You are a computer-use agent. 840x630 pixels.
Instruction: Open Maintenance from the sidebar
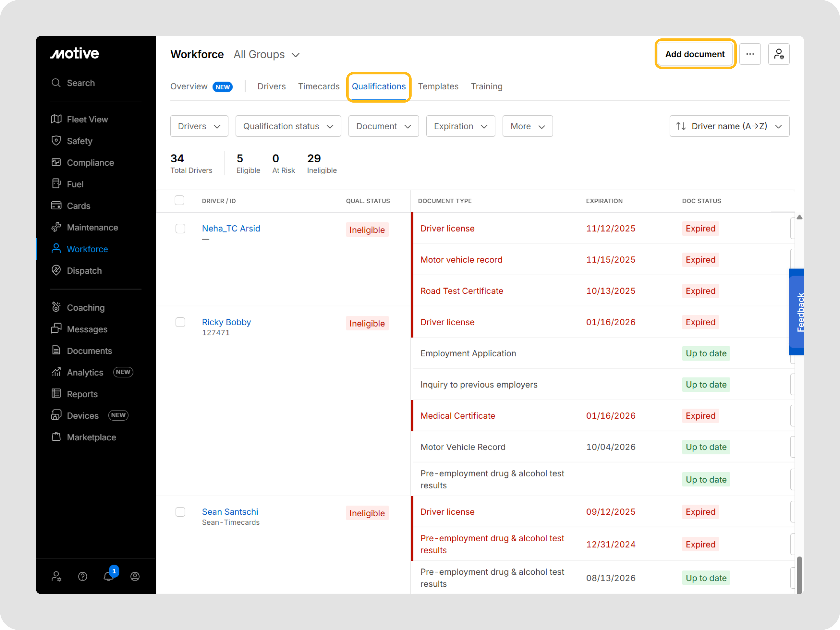pyautogui.click(x=92, y=227)
